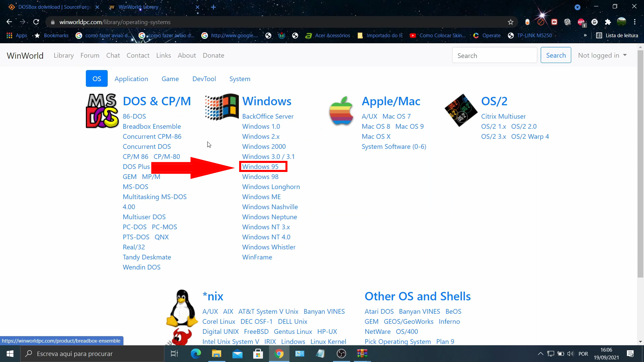Close the DOSBox download tab
The height and width of the screenshot is (362, 644).
click(97, 7)
